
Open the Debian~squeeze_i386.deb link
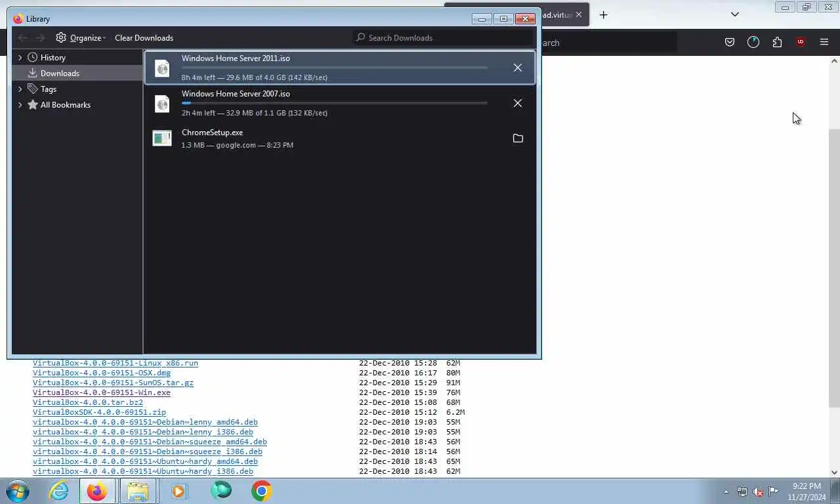(x=148, y=451)
